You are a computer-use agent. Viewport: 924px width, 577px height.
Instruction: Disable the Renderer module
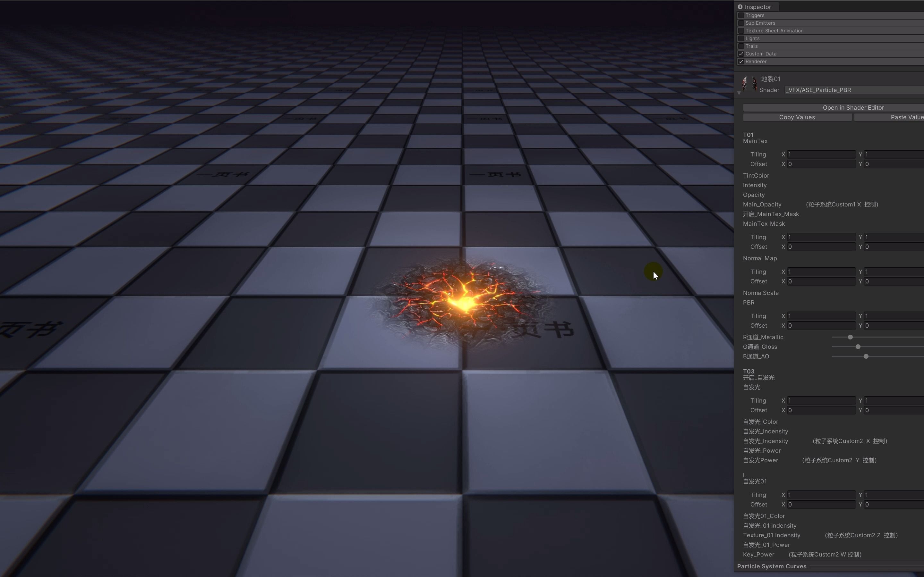click(741, 62)
